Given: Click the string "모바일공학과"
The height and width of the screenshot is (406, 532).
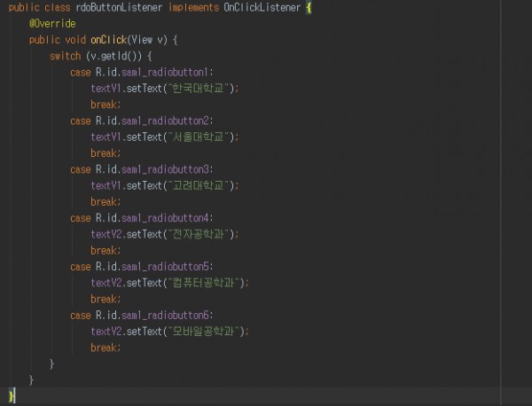Looking at the screenshot, I should (204, 331).
